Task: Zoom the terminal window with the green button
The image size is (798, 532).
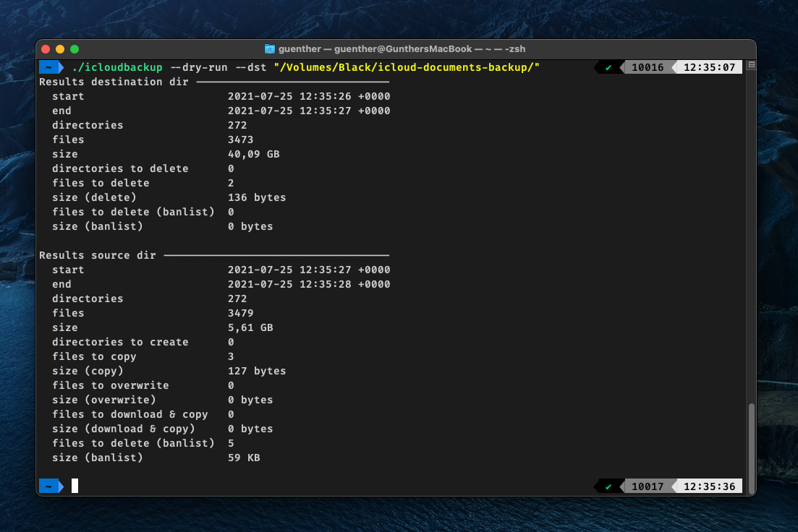Action: click(75, 49)
